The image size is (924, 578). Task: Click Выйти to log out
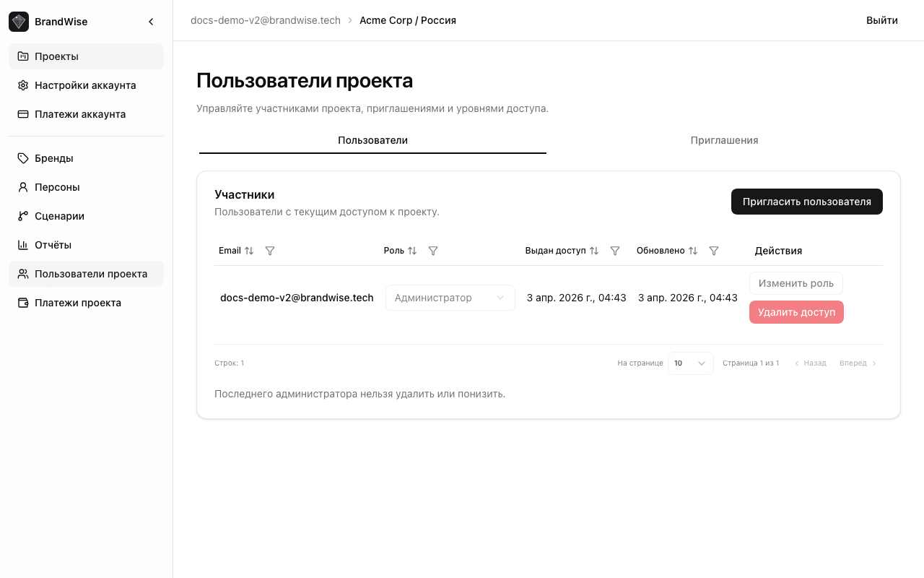(881, 20)
